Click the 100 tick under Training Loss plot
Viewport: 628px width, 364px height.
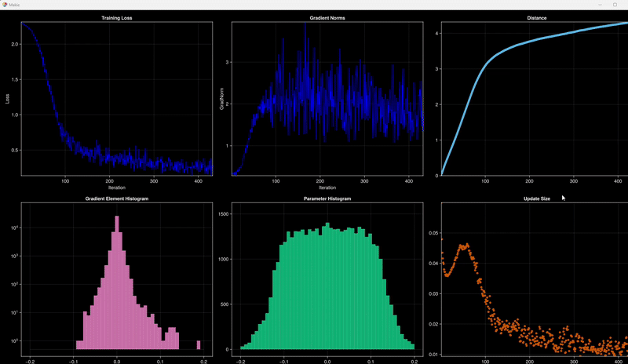point(65,181)
